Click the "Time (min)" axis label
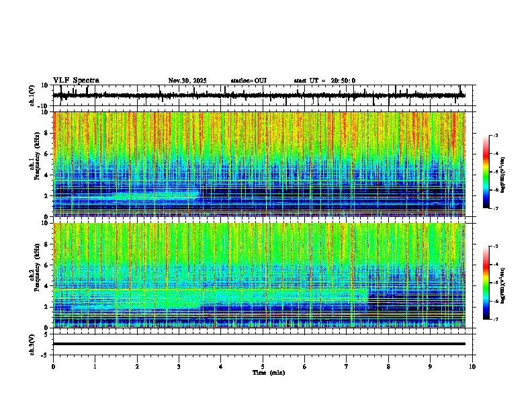532x411 pixels. coord(269,373)
